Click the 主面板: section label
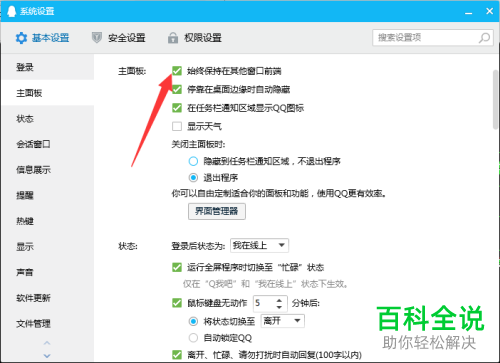 coord(132,71)
